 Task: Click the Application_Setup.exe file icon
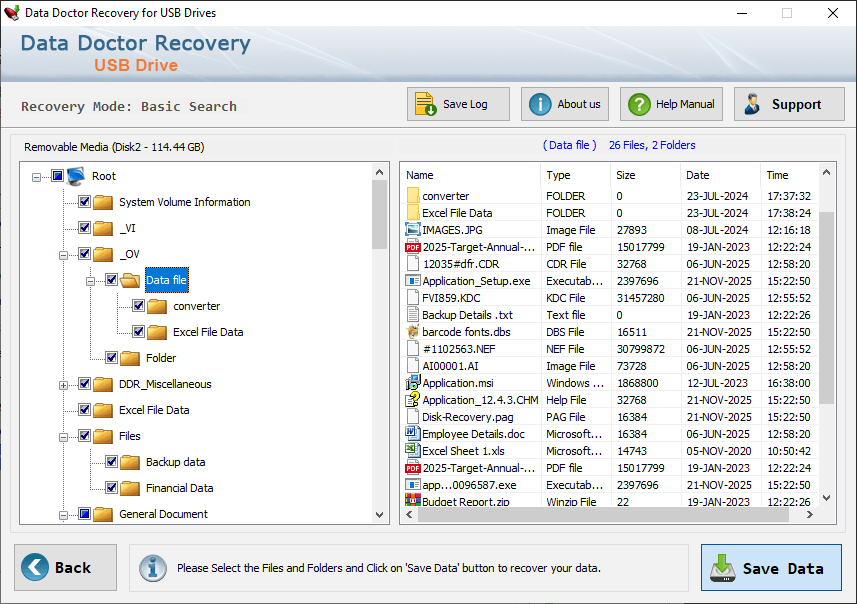click(x=412, y=281)
